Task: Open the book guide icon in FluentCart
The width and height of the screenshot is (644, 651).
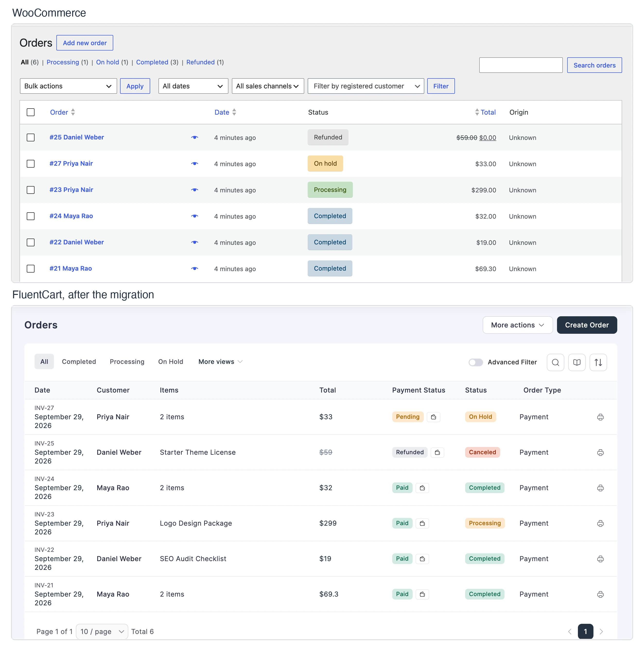Action: pyautogui.click(x=577, y=362)
